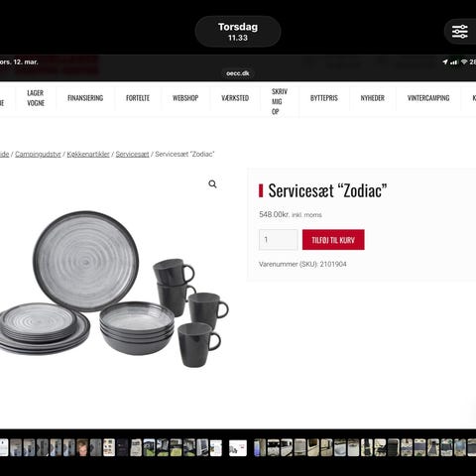Open the FINANSIERING menu item

[85, 98]
